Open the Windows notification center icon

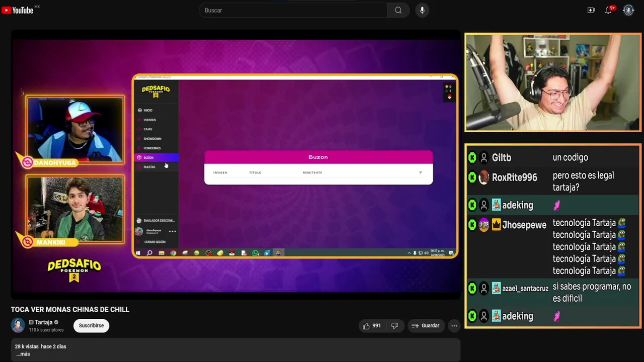point(451,253)
